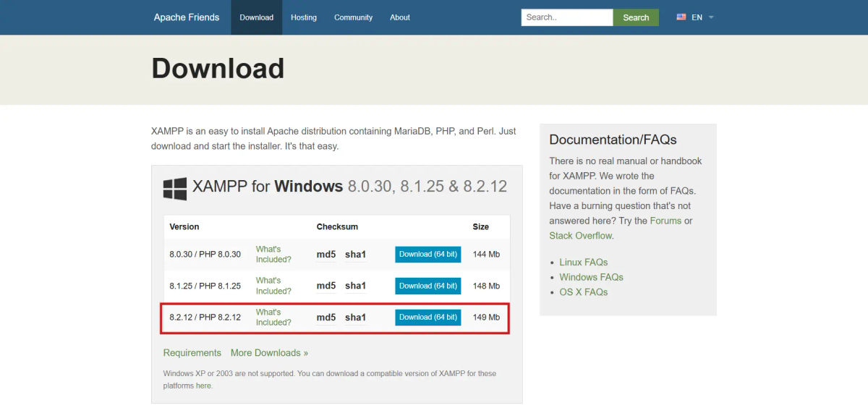Image resolution: width=868 pixels, height=413 pixels.
Task: Click the 'XAMPP for Windows' heading text
Action: pyautogui.click(x=268, y=187)
